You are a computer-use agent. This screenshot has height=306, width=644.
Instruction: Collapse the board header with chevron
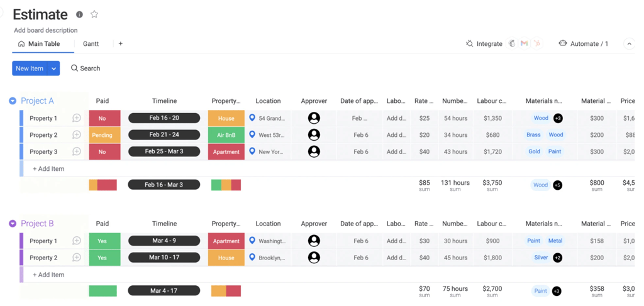[x=628, y=44]
